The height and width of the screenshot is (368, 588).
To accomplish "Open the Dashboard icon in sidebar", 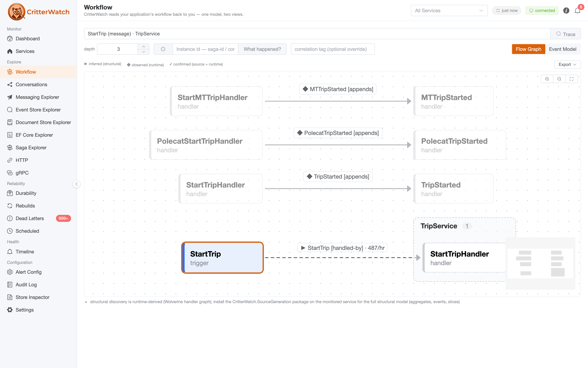I will (10, 38).
